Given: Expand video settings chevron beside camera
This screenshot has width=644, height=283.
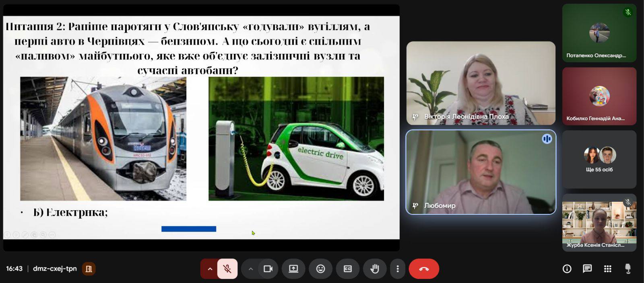Looking at the screenshot, I should click(251, 269).
